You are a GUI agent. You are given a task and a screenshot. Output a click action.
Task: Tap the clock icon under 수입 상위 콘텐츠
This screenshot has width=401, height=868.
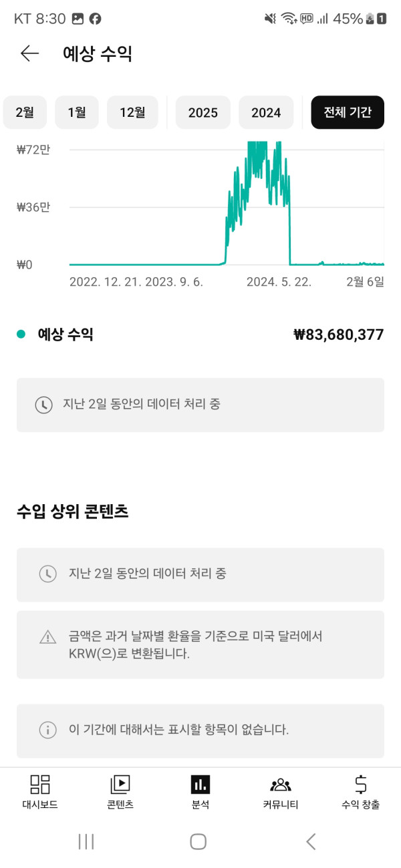coord(47,574)
